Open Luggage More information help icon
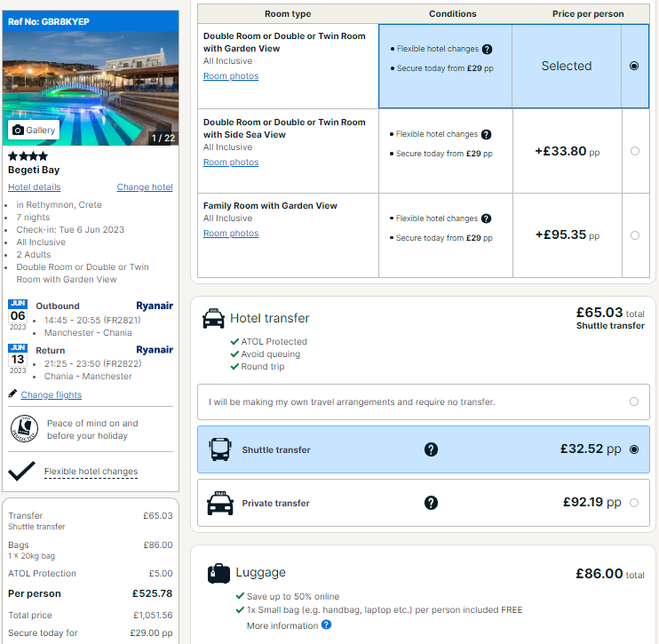The width and height of the screenshot is (659, 644). point(326,624)
